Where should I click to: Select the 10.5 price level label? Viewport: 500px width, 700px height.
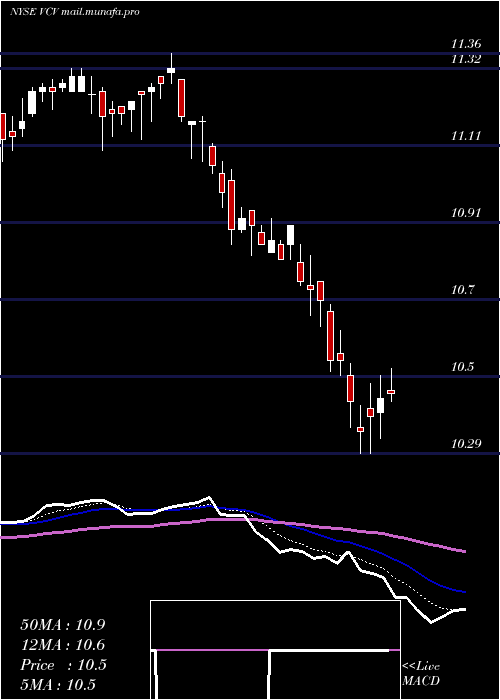(x=462, y=367)
